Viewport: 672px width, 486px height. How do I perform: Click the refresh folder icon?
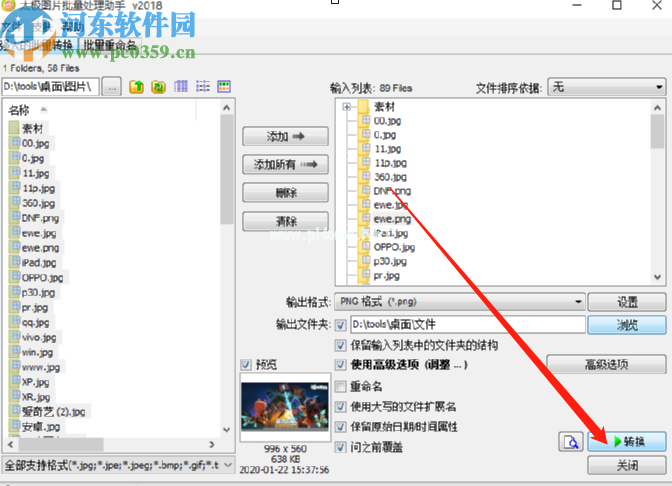[159, 87]
